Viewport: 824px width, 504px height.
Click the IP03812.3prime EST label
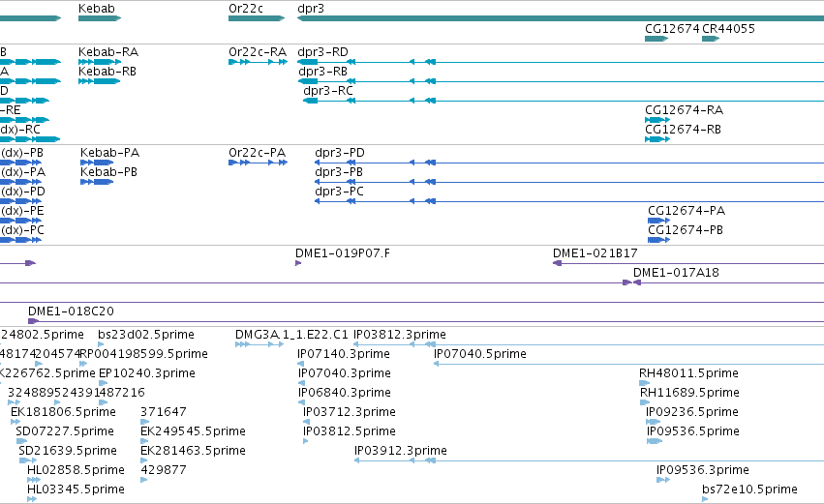click(x=399, y=335)
